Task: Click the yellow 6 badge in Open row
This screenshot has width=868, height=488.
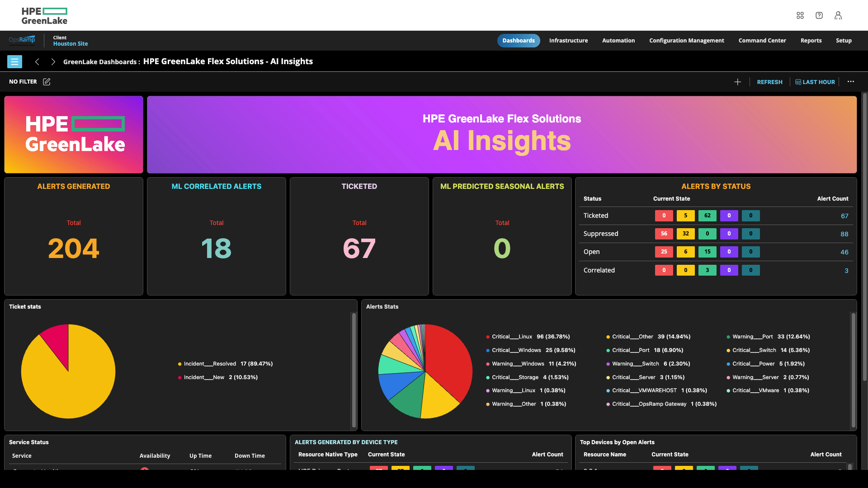Action: point(685,252)
